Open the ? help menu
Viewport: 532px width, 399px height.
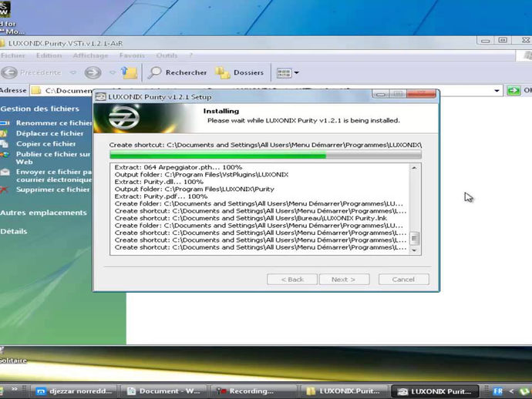click(x=190, y=55)
